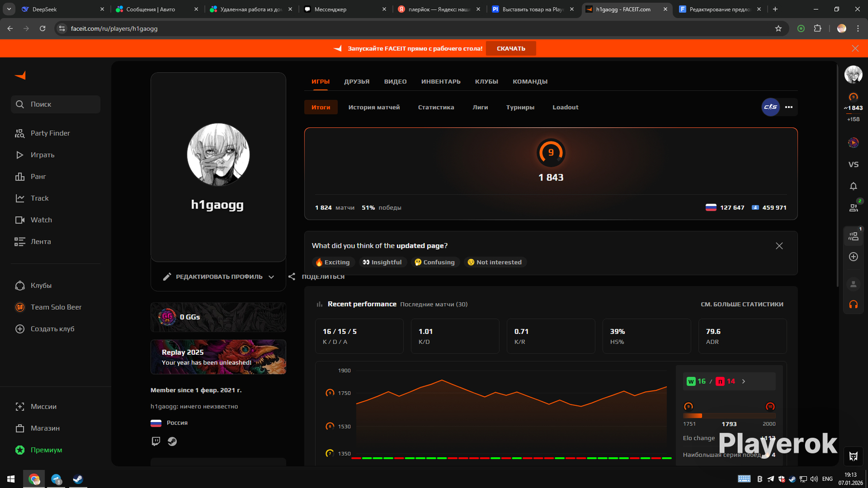The image size is (868, 488).
Task: Open the Лента feed
Action: (x=33, y=242)
